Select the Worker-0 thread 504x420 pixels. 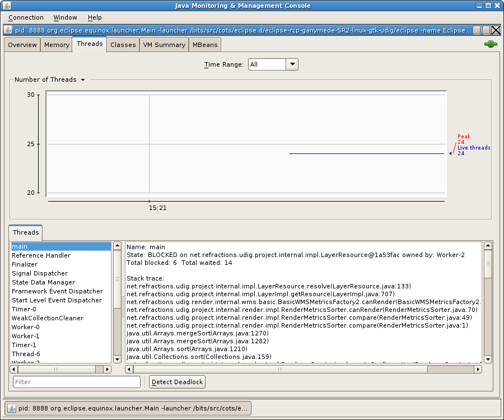click(61, 327)
